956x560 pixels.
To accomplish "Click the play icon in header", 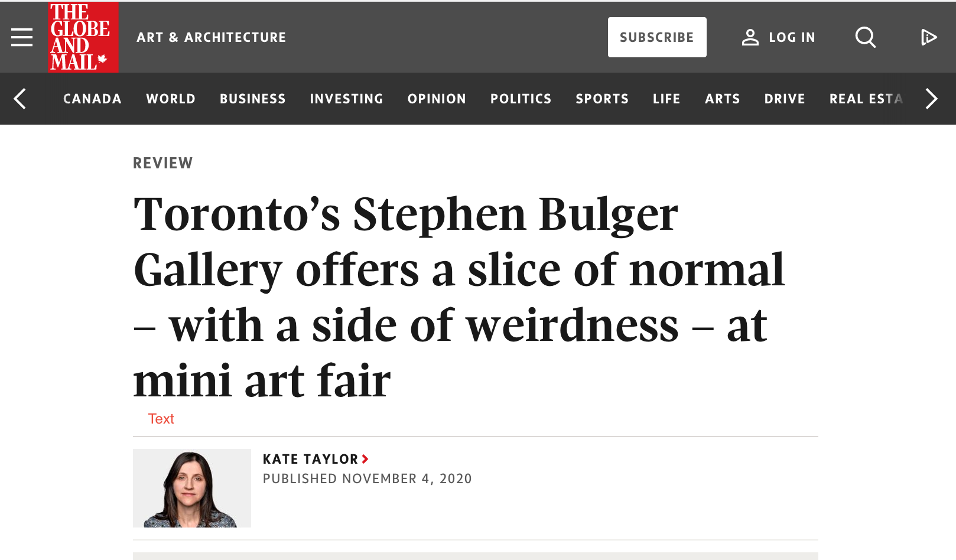I will click(x=929, y=37).
